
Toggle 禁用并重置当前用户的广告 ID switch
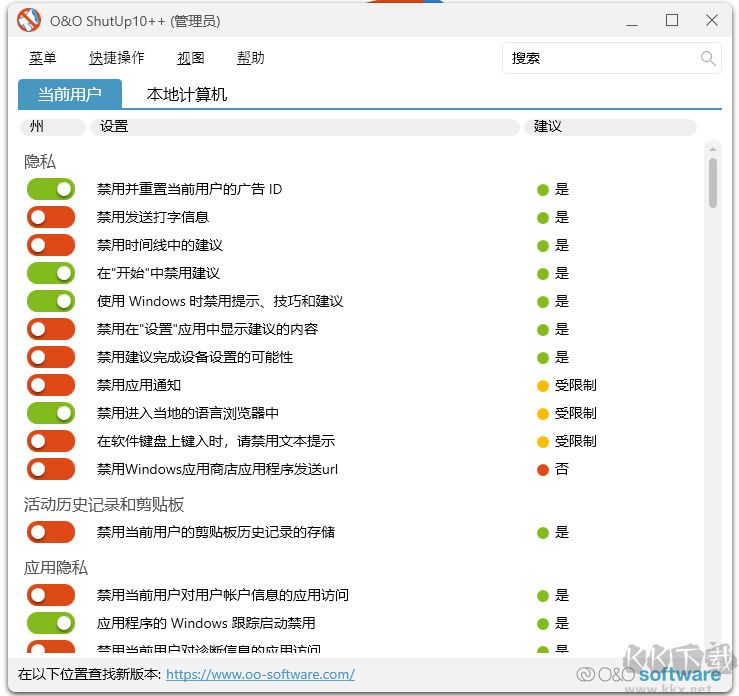click(51, 189)
